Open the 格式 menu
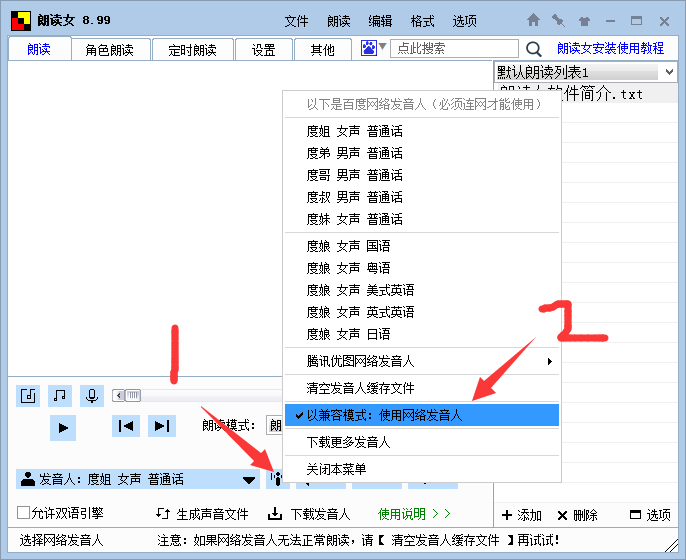The image size is (686, 560). coord(422,21)
